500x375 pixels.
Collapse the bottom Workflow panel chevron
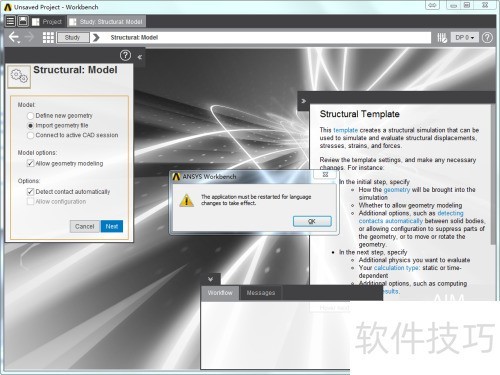tap(210, 279)
